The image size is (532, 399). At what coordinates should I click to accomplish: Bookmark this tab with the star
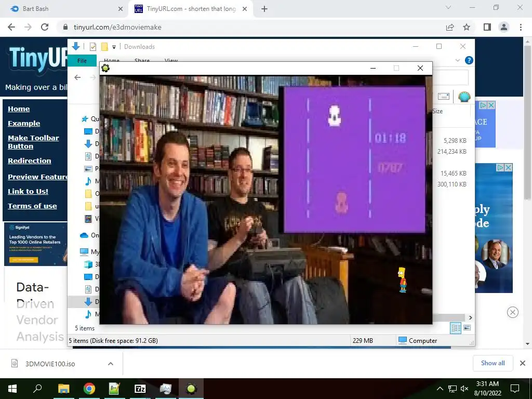[467, 27]
